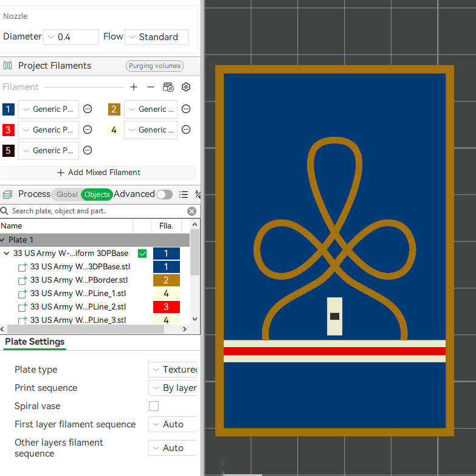The height and width of the screenshot is (476, 476).
Task: Click the add filament plus icon
Action: pos(134,87)
